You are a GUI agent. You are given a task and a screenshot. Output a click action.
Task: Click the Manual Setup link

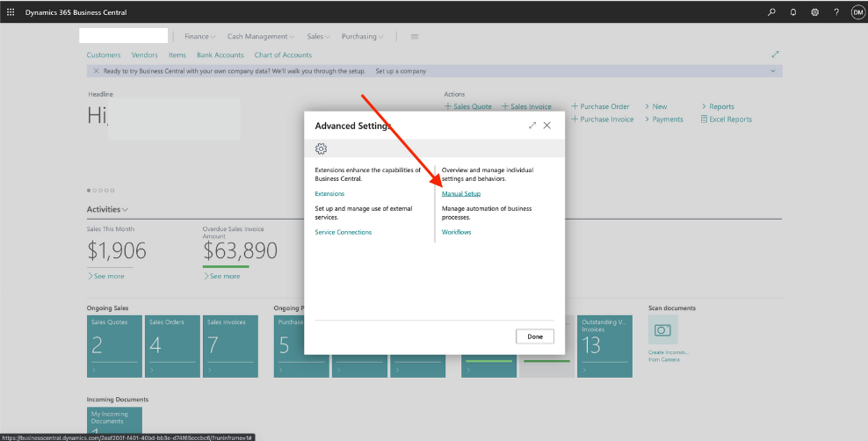pos(461,193)
